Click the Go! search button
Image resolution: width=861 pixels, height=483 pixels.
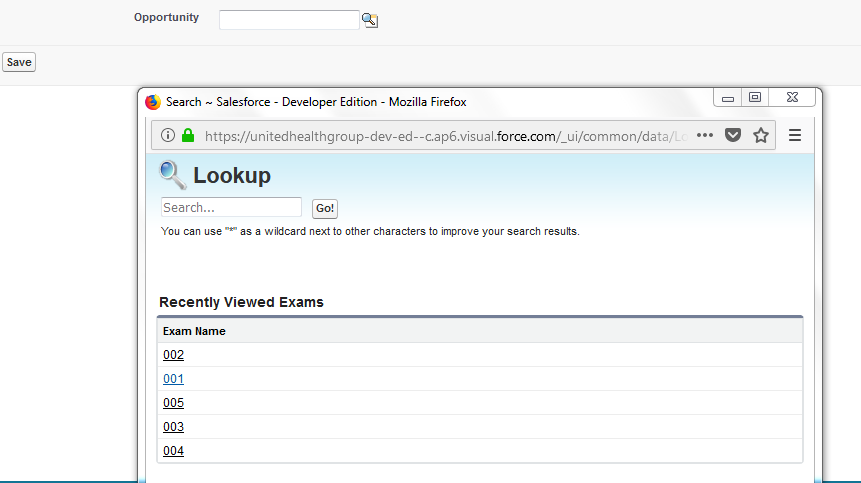(325, 208)
